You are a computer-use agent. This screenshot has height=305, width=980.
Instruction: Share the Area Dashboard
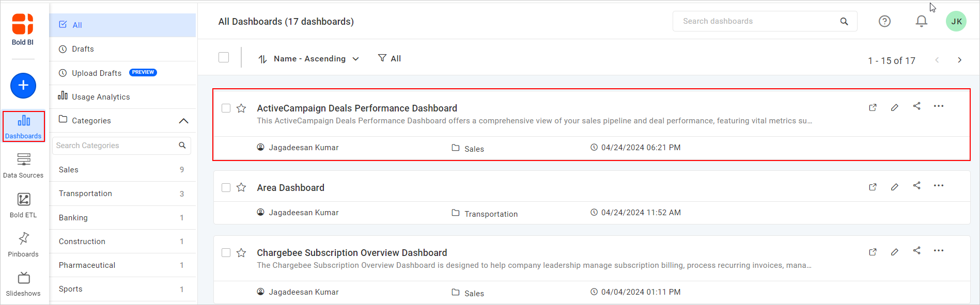click(x=916, y=186)
